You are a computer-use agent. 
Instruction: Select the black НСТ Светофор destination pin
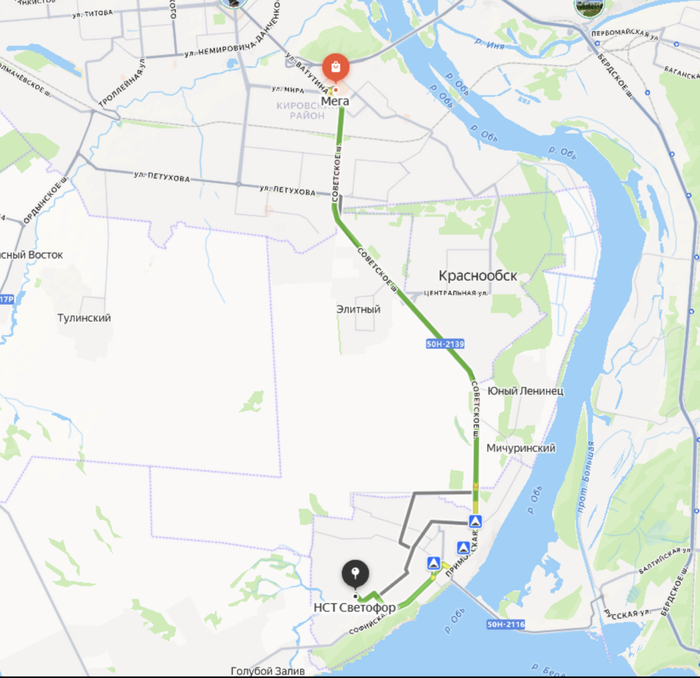click(355, 574)
